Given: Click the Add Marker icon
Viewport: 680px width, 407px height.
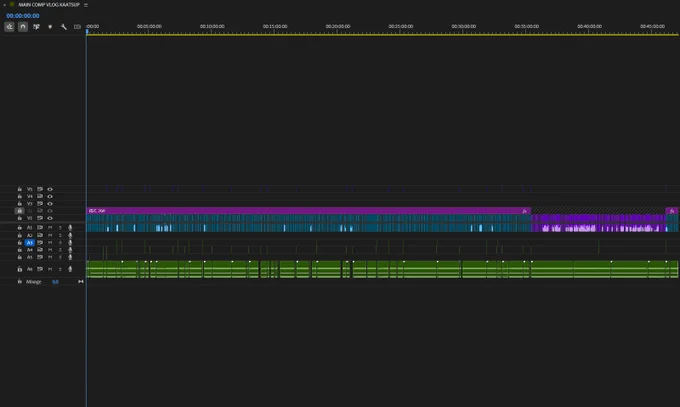Looking at the screenshot, I should click(x=50, y=27).
